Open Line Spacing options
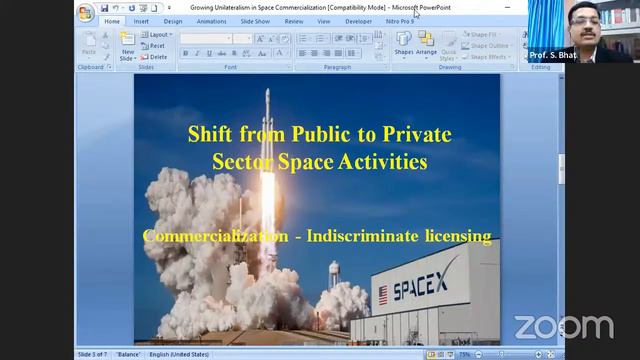Screen dimensions: 640x360 pyautogui.click(x=363, y=39)
